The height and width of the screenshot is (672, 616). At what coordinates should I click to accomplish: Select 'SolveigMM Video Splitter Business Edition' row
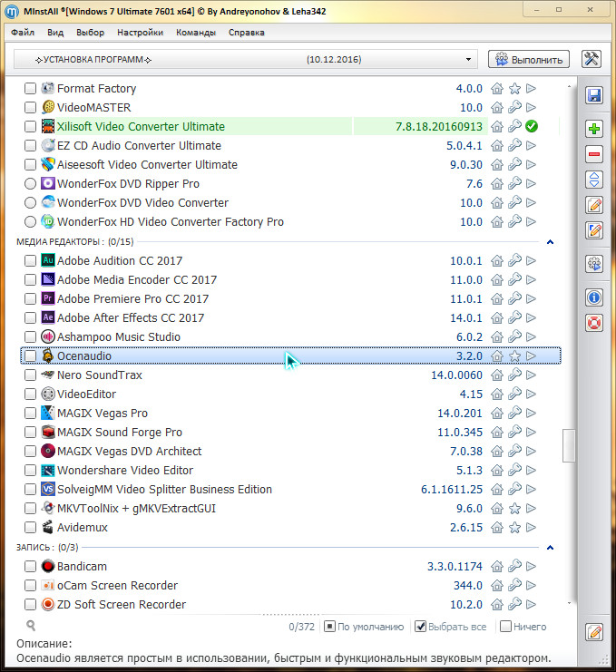[x=290, y=490]
